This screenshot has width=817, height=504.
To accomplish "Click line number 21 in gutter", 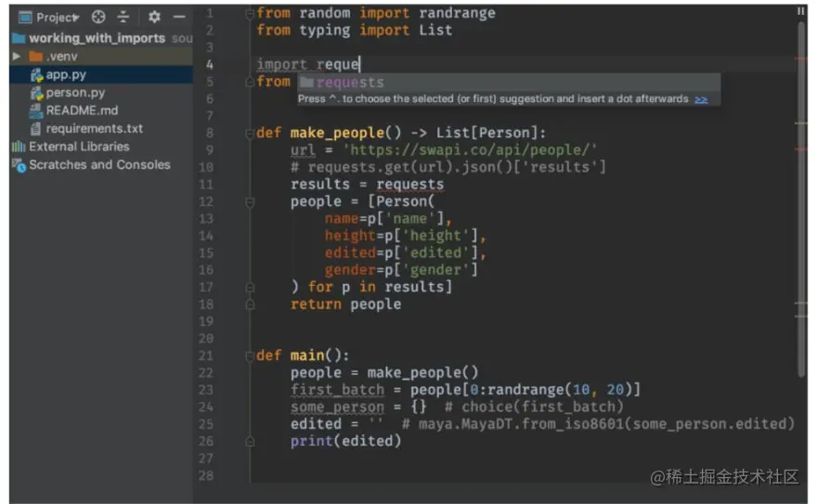I will pyautogui.click(x=206, y=355).
